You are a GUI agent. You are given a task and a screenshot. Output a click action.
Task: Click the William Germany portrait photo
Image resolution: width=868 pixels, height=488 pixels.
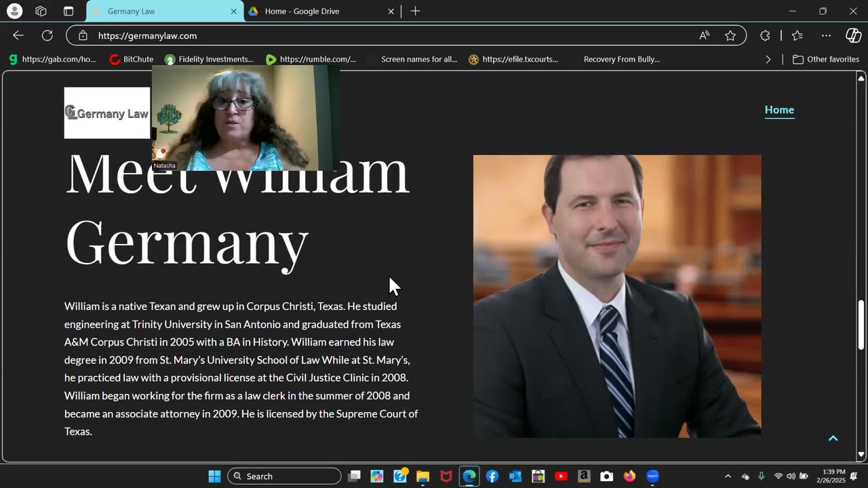click(x=617, y=296)
